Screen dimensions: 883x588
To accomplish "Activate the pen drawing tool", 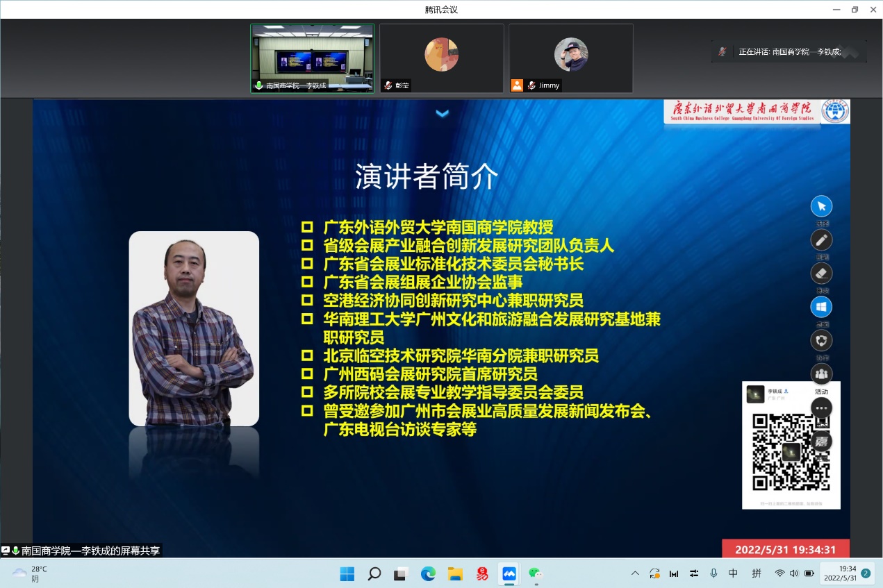I will (821, 240).
